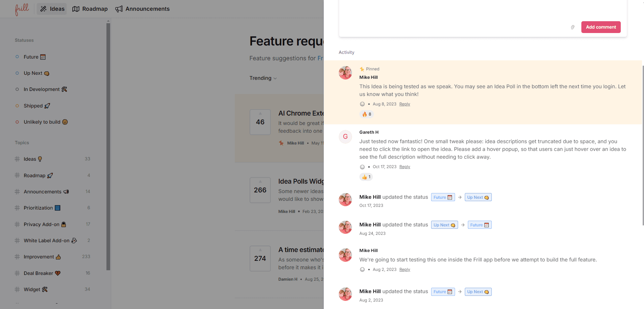This screenshot has height=309, width=644.
Task: Click the attachment paperclip icon
Action: tap(573, 27)
